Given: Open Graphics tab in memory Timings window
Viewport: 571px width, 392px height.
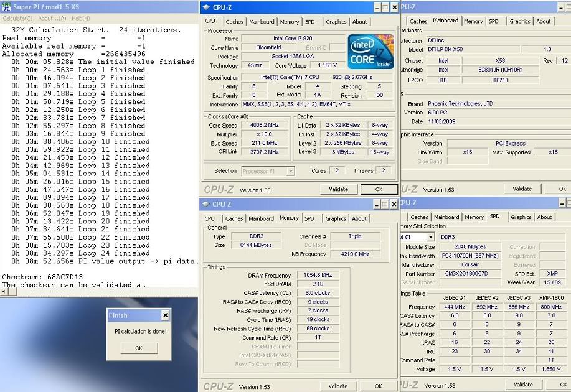Looking at the screenshot, I should [336, 218].
